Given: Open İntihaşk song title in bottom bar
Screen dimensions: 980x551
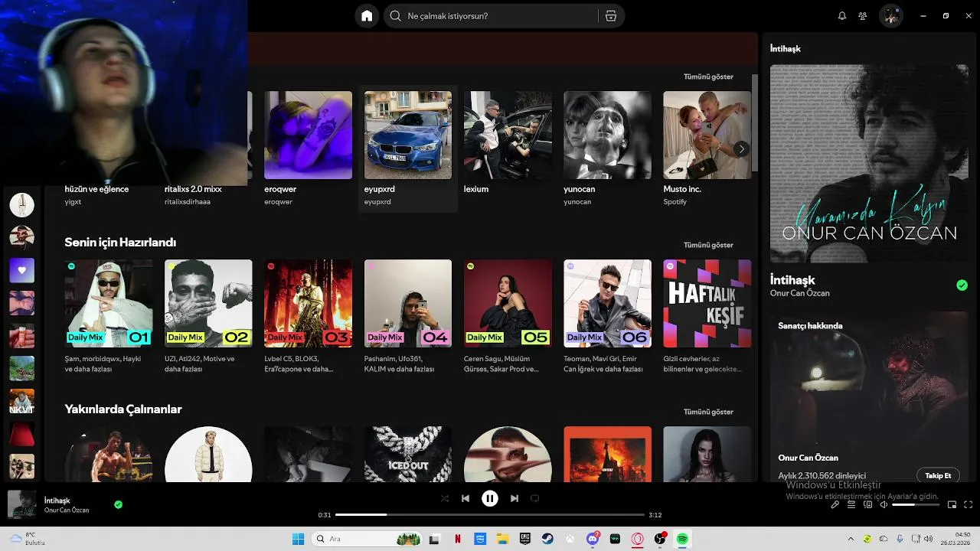Looking at the screenshot, I should coord(57,500).
